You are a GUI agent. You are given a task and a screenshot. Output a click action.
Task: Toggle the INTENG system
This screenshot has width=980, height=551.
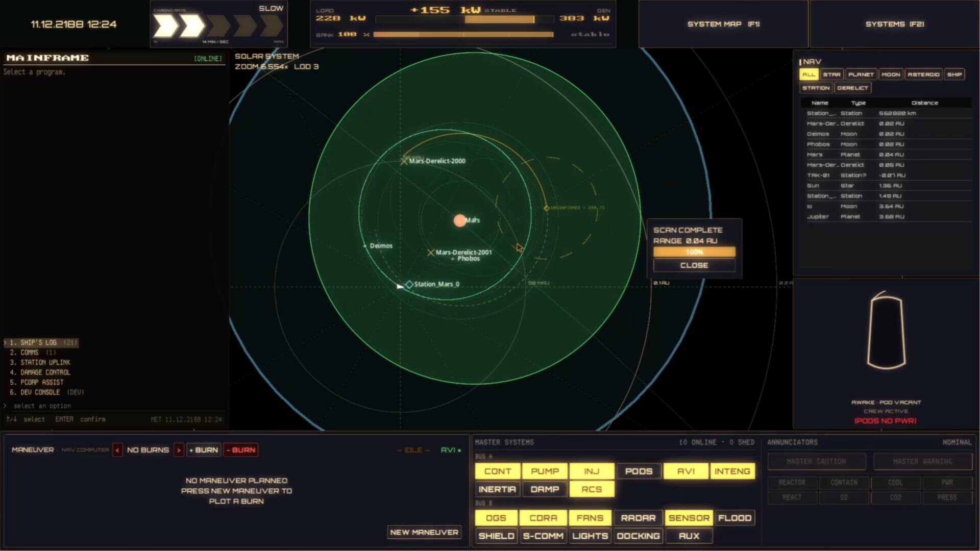[732, 471]
